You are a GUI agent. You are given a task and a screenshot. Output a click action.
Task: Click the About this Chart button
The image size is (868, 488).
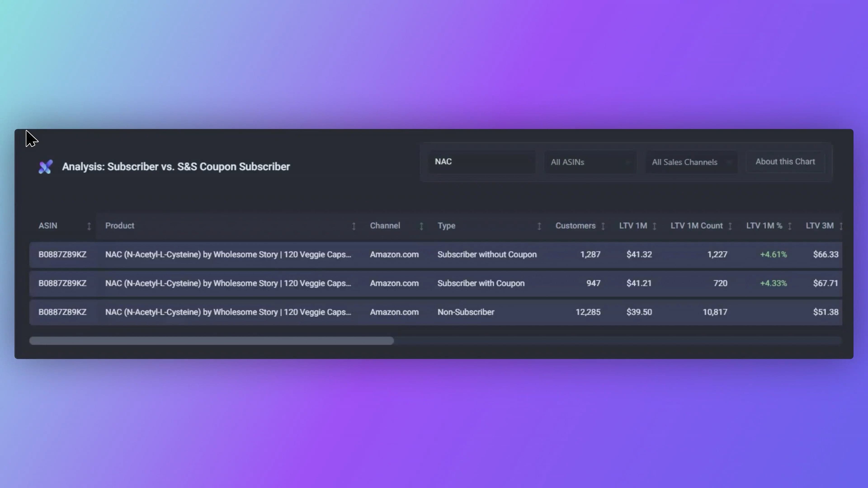point(785,162)
